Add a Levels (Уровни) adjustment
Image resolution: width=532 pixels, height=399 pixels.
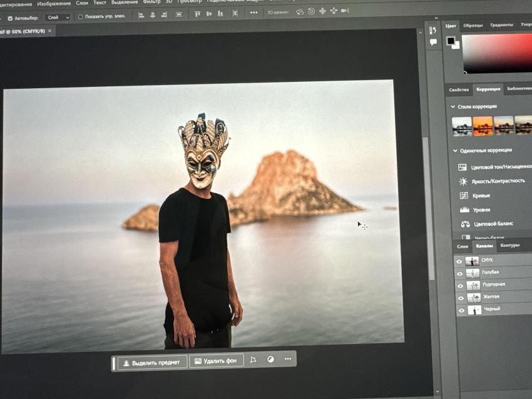tap(464, 210)
